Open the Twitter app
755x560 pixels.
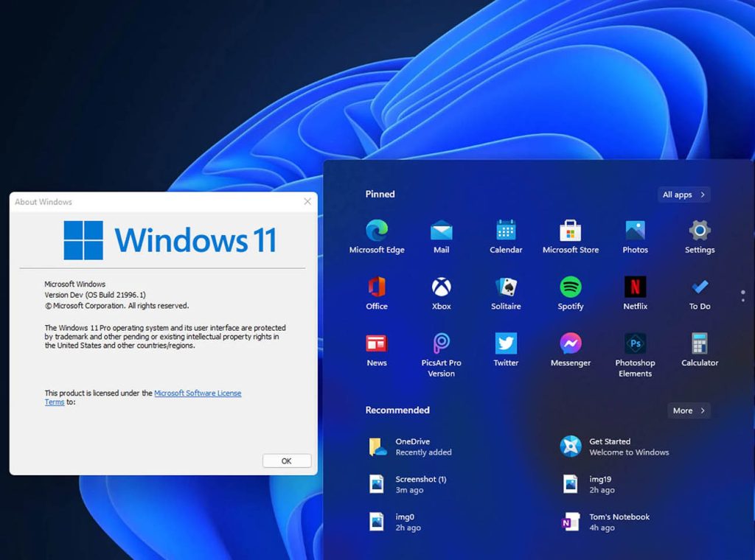(506, 350)
